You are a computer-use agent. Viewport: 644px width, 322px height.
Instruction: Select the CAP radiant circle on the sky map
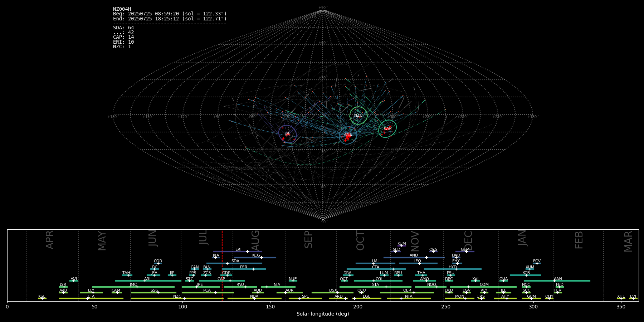pos(387,129)
